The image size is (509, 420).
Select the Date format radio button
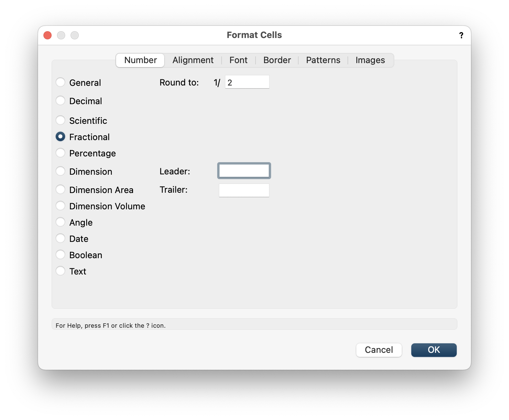click(60, 238)
